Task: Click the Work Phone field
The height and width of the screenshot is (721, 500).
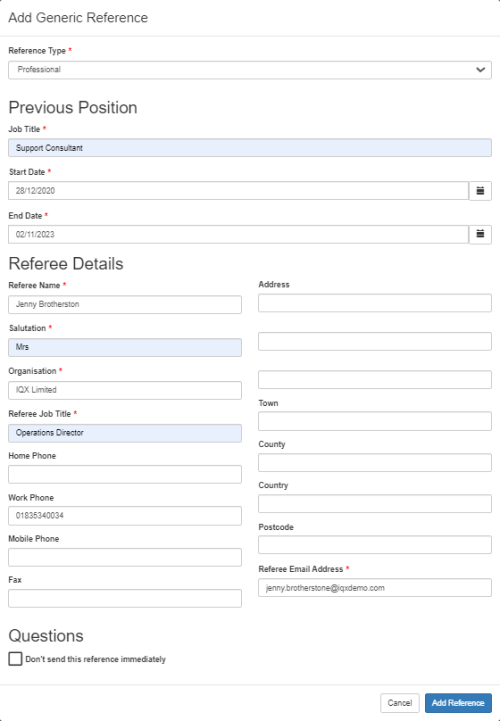Action: (125, 516)
